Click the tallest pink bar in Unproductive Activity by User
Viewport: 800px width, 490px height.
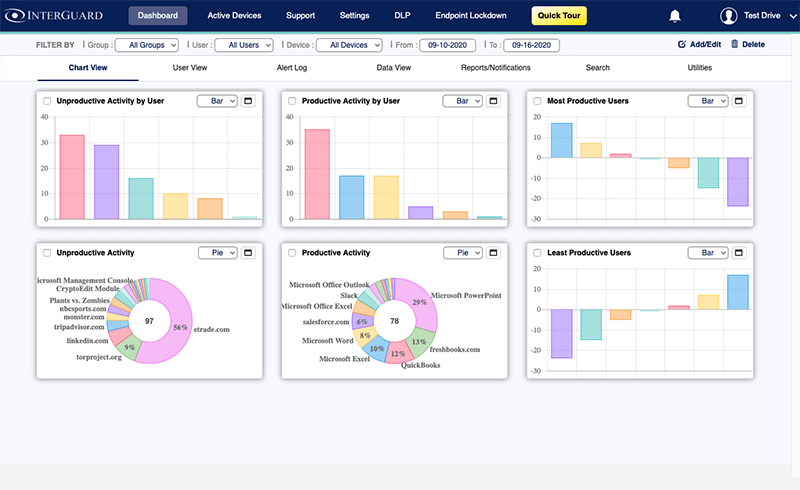coord(72,177)
